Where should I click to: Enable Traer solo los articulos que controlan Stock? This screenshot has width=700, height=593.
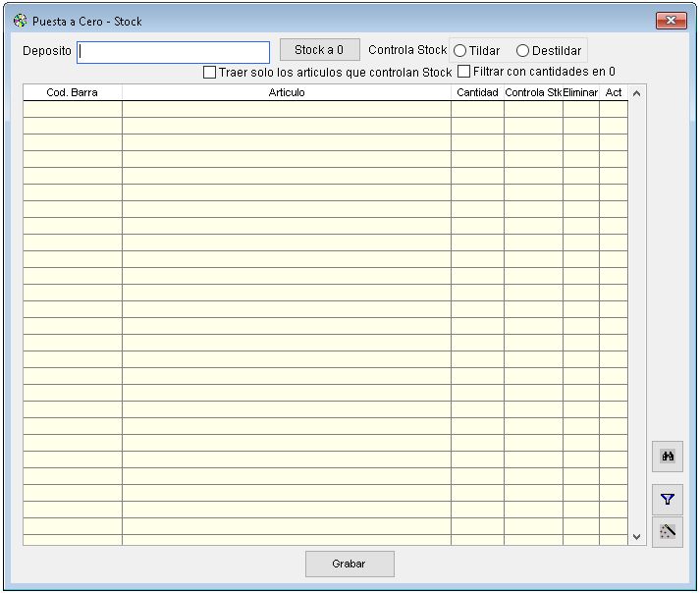pyautogui.click(x=209, y=72)
